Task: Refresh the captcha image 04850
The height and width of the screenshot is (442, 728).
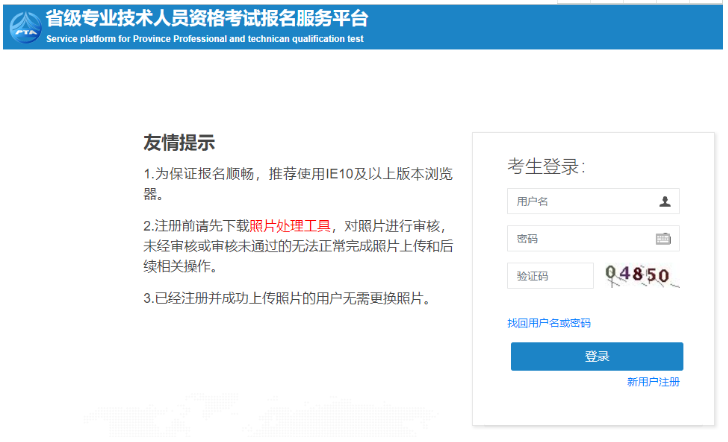Action: (x=642, y=275)
